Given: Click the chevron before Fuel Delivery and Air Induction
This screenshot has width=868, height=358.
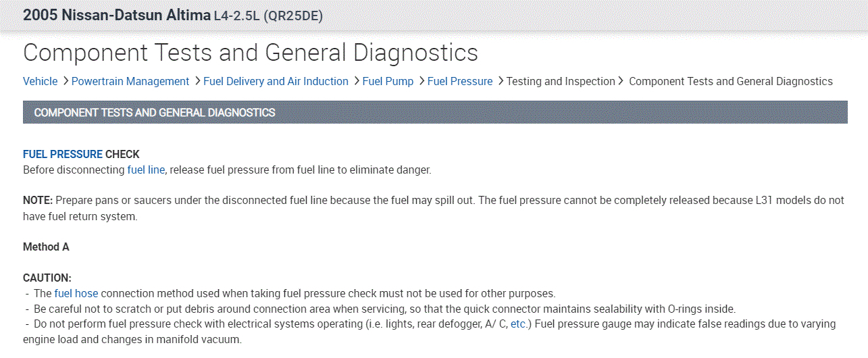Looking at the screenshot, I should pyautogui.click(x=197, y=81).
